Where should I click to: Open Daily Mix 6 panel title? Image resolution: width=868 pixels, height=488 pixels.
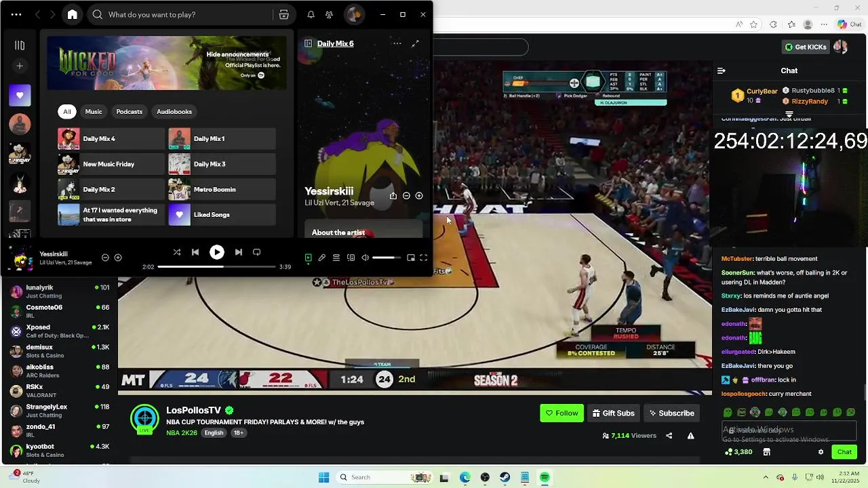(x=335, y=43)
